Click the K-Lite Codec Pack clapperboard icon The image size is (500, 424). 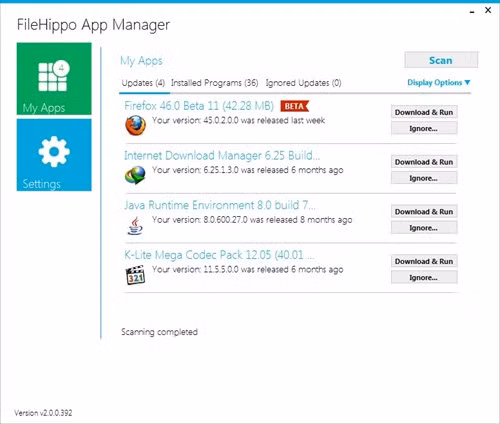coord(135,275)
